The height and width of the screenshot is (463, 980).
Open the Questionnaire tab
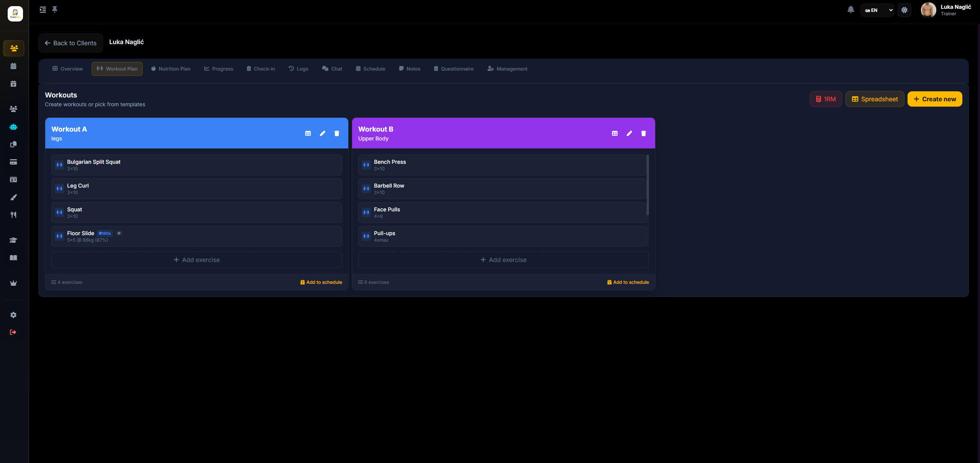pyautogui.click(x=454, y=69)
